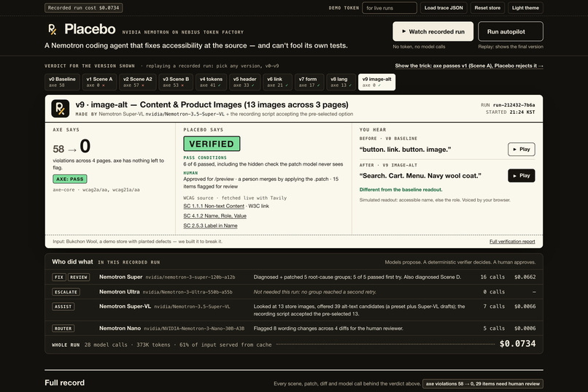This screenshot has width=588, height=392.
Task: Click the FIX tag on Nemotron Super row
Action: [59, 277]
